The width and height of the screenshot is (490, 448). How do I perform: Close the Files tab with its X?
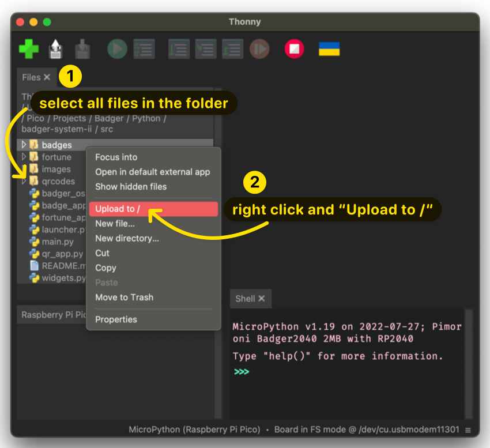[47, 77]
